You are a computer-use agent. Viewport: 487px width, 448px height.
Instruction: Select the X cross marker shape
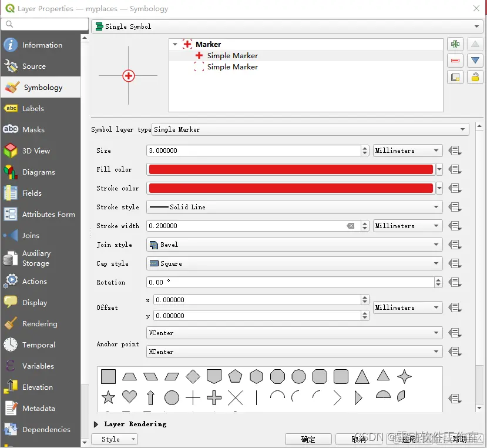pos(235,397)
